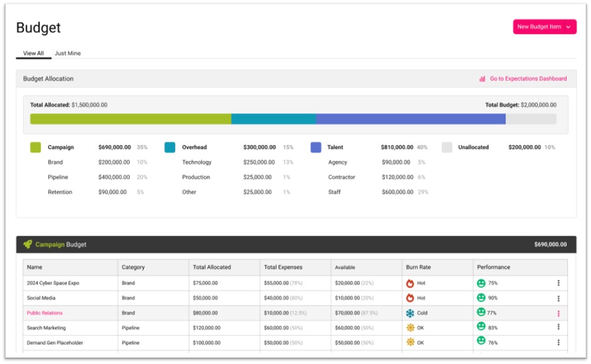Open the three-dot menu for Demand Gen Placeholder
This screenshot has height=364, width=591.
559,343
